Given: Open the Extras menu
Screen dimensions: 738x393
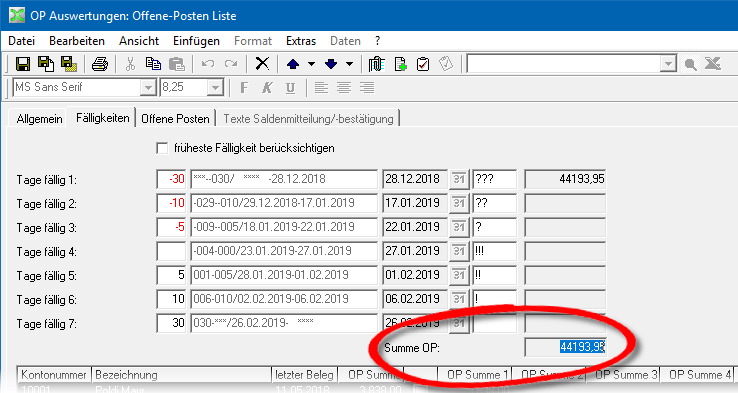Looking at the screenshot, I should pos(301,41).
